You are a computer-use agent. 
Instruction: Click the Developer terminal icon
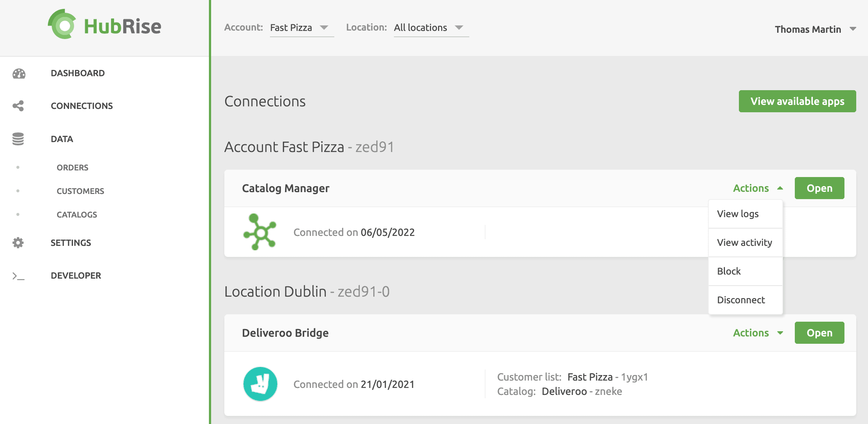18,275
